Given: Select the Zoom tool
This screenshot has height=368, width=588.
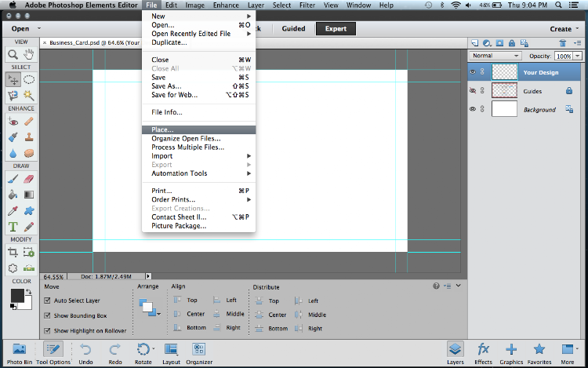Looking at the screenshot, I should pyautogui.click(x=13, y=55).
